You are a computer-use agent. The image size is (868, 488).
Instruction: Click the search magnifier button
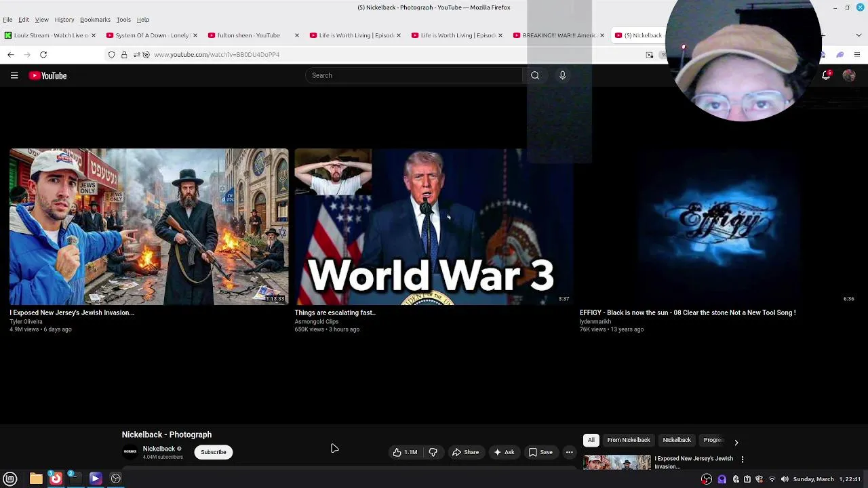pyautogui.click(x=535, y=75)
